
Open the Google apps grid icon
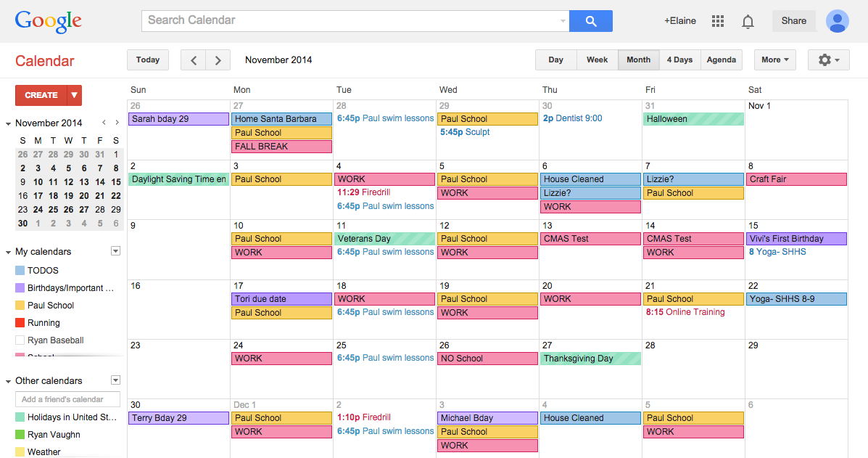click(x=718, y=21)
